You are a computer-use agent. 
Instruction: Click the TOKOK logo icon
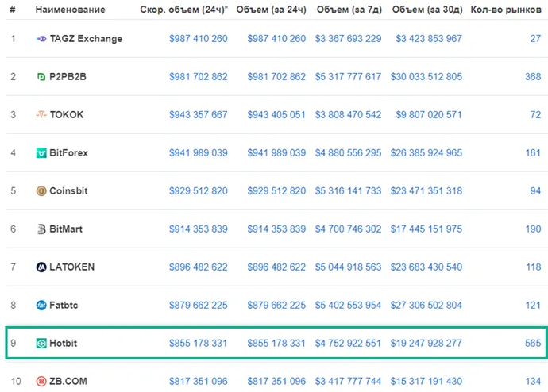point(41,114)
